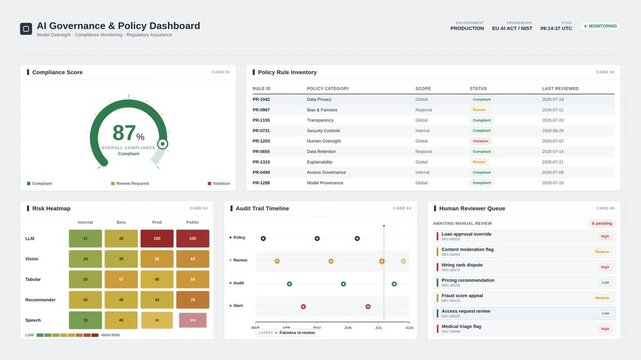Viewport: 641px width, 360px height.
Task: Click the Violation legend entry under the gauge
Action: [219, 183]
